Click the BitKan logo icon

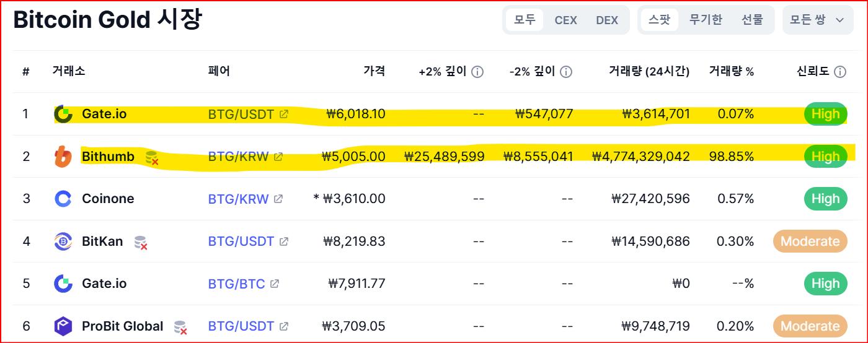[63, 241]
